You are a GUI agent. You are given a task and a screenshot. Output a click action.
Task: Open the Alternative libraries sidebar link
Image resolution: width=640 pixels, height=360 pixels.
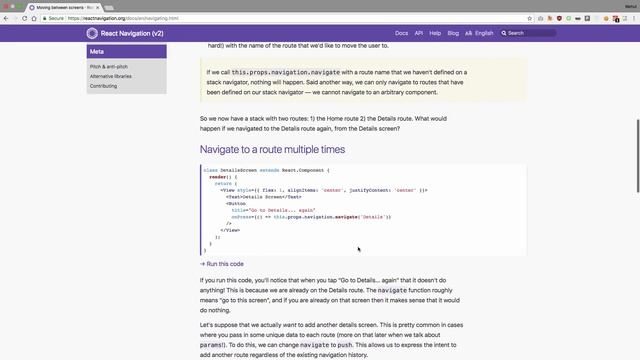111,76
